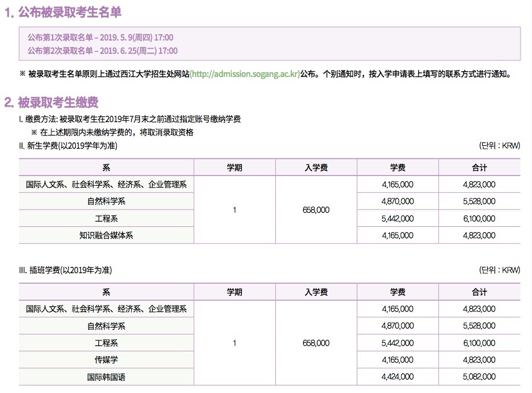The width and height of the screenshot is (532, 393).
Task: Select the first admission list date line 2019.5.9
Action: 100,37
